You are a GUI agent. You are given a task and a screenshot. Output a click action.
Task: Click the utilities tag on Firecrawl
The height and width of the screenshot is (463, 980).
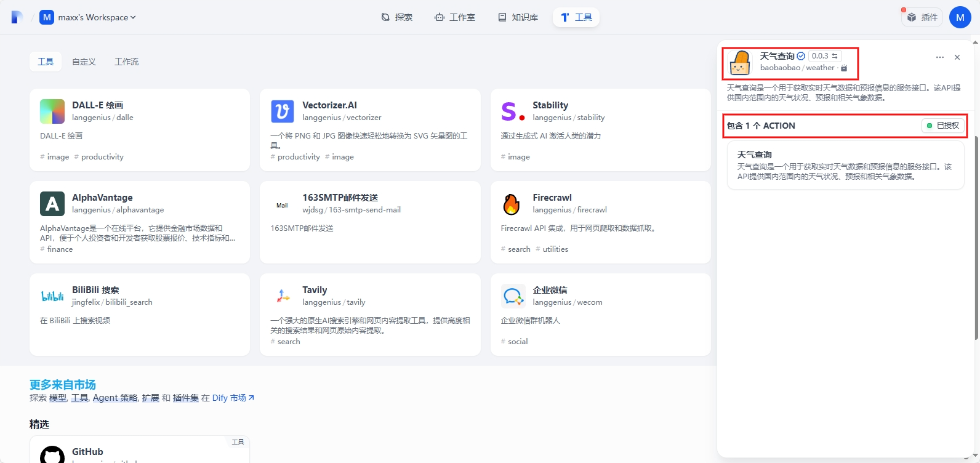[552, 249]
